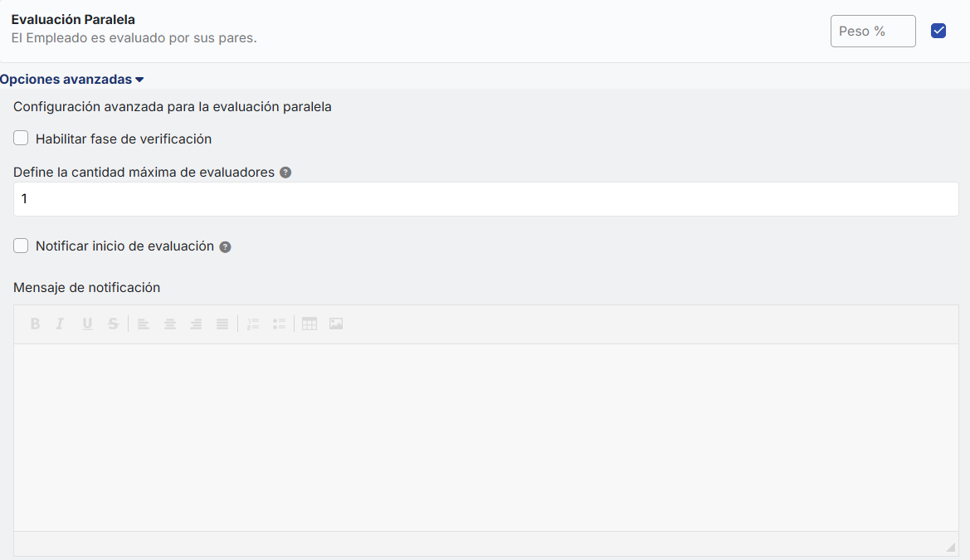Align message text to the left
This screenshot has width=970, height=560.
[x=144, y=324]
